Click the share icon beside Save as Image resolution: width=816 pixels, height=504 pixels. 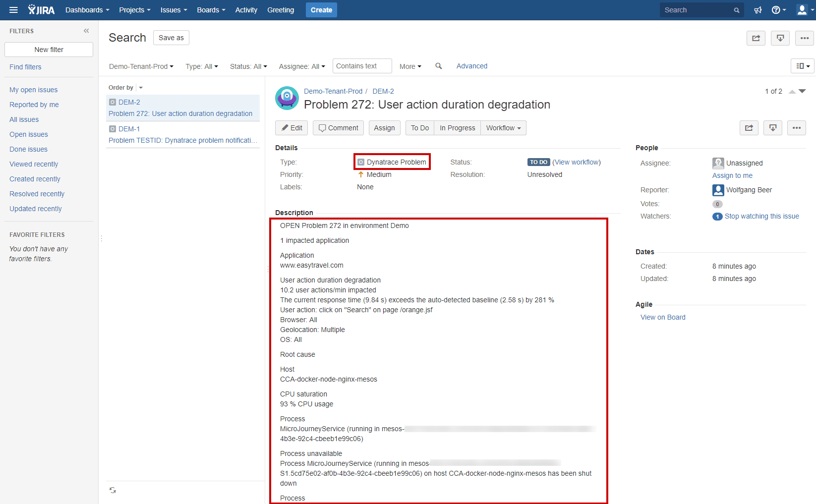pos(756,38)
